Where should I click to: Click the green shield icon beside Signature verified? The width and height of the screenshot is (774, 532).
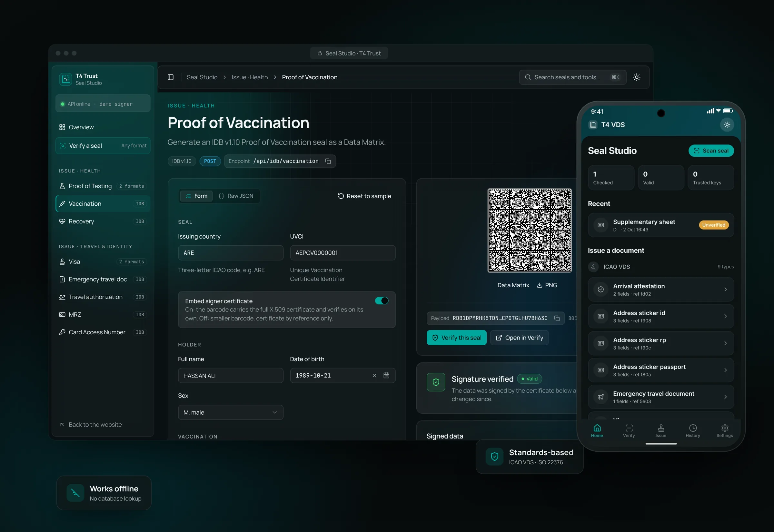(436, 382)
